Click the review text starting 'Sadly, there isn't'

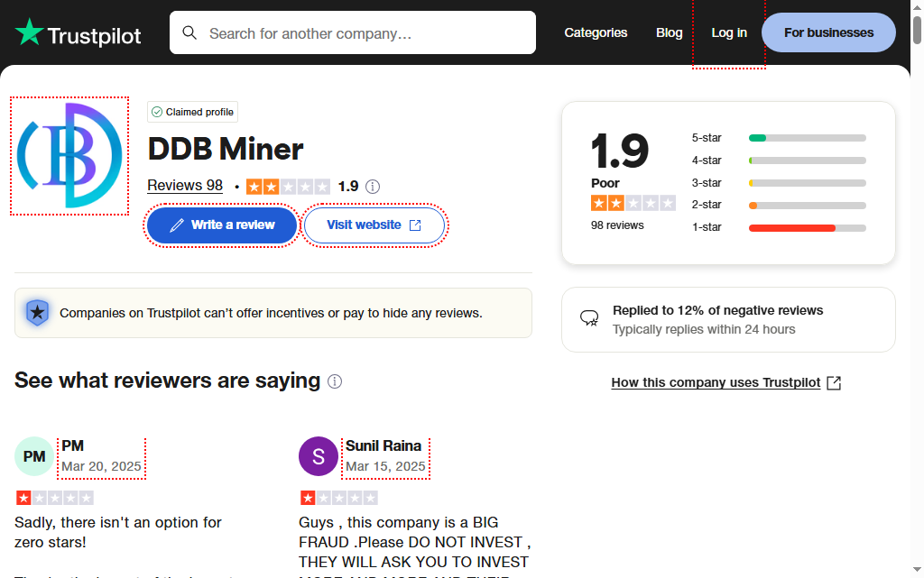[x=118, y=532]
